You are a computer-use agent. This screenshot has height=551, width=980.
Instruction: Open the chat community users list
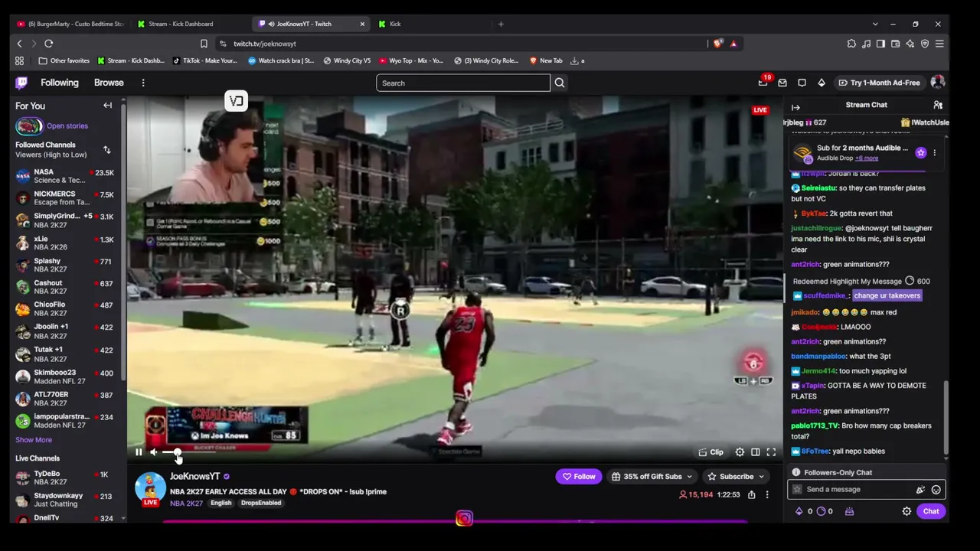tap(938, 105)
